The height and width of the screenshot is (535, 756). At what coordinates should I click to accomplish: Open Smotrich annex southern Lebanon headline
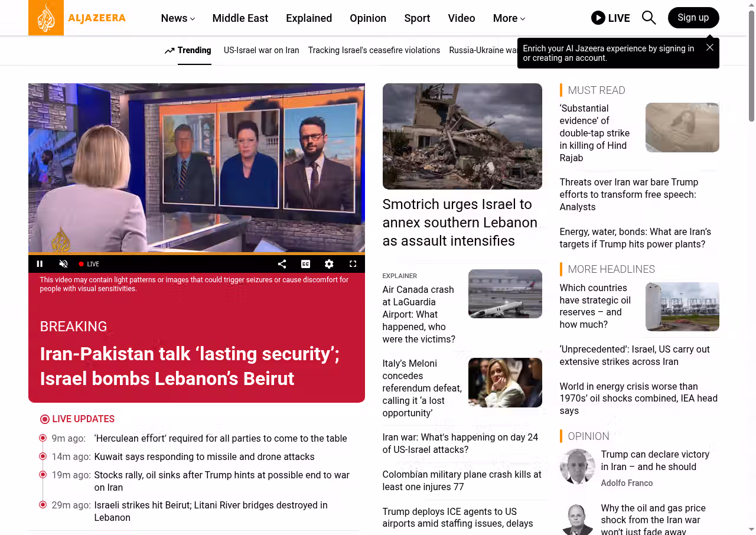[x=460, y=223]
